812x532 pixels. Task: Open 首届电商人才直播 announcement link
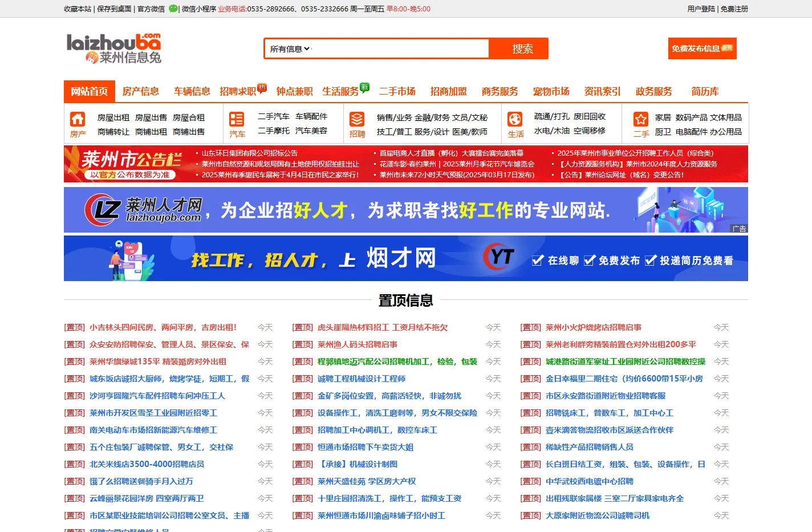[x=452, y=153]
